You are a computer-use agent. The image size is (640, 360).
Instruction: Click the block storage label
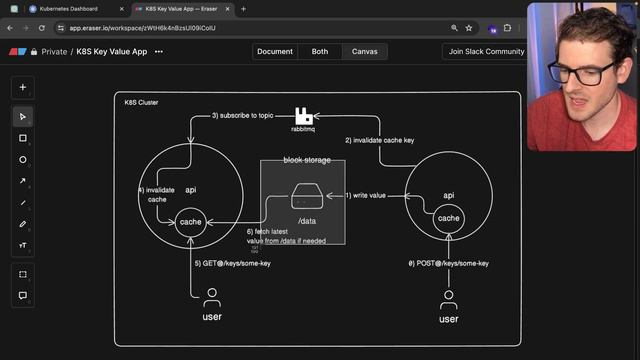click(307, 160)
